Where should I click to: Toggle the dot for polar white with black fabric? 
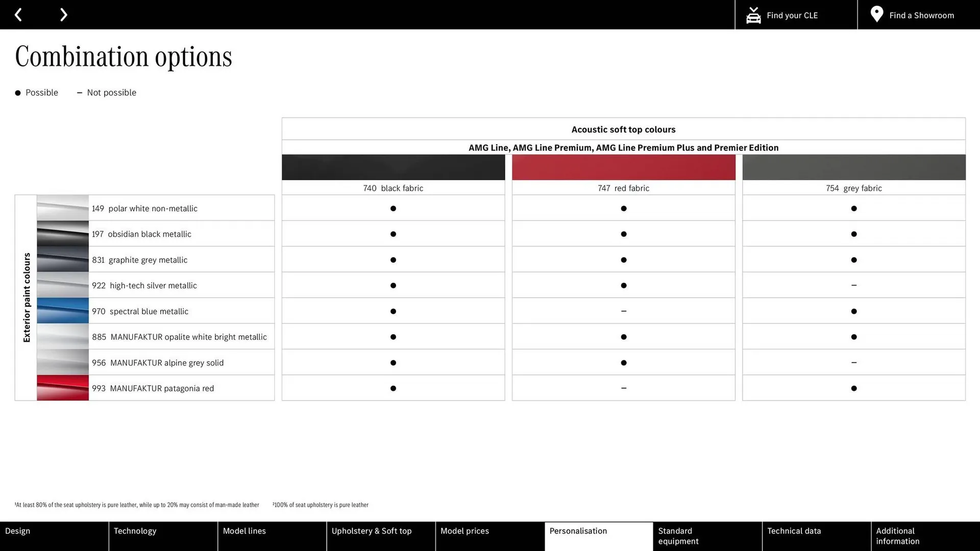tap(393, 208)
